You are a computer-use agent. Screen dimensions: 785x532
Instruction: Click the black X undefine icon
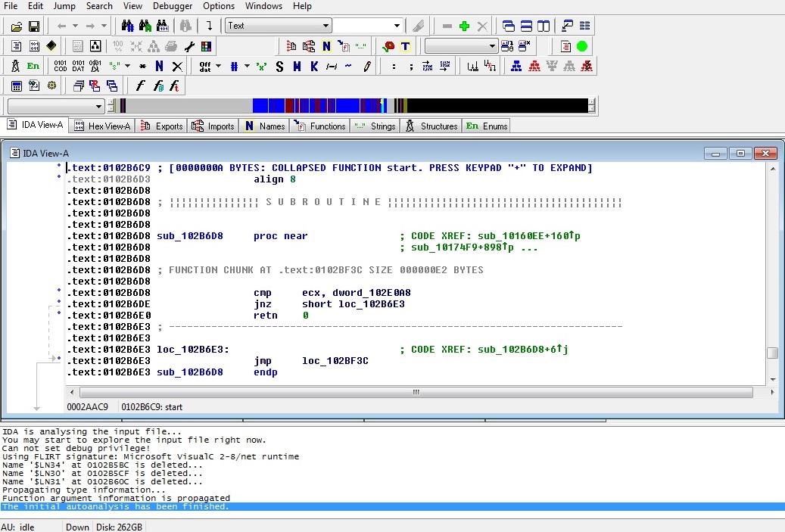click(x=177, y=66)
